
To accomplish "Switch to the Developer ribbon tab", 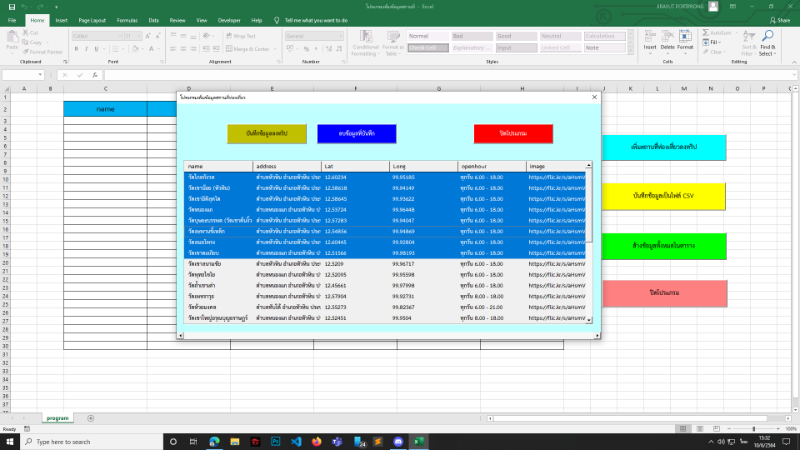I will pyautogui.click(x=229, y=19).
